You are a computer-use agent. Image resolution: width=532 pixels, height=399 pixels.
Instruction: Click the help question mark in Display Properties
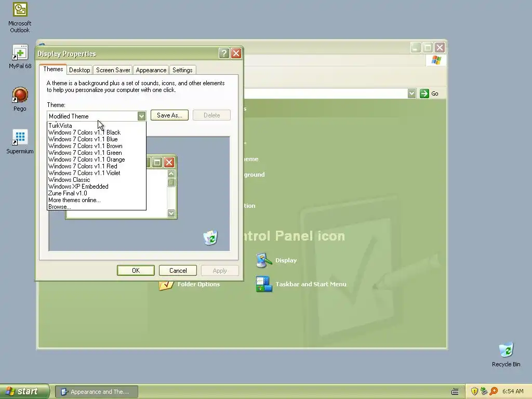point(224,54)
